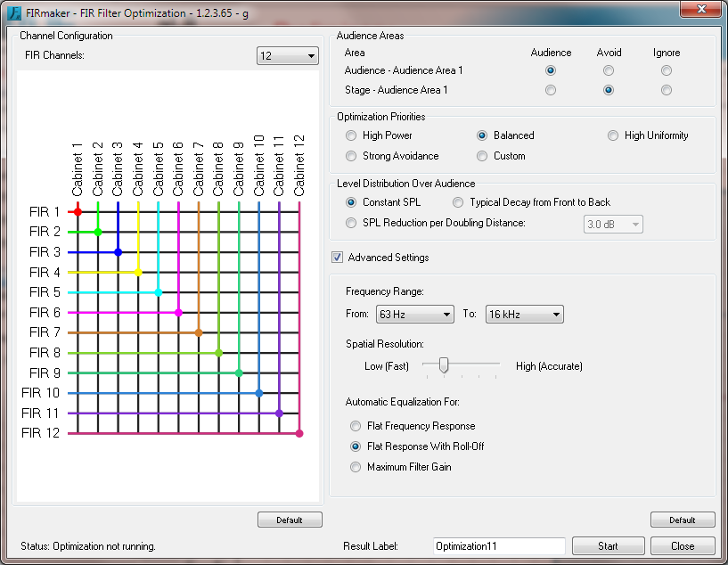Screen dimensions: 728x565
Task: Click the purple FIR 11 Cabinet 11 node
Action: (279, 414)
